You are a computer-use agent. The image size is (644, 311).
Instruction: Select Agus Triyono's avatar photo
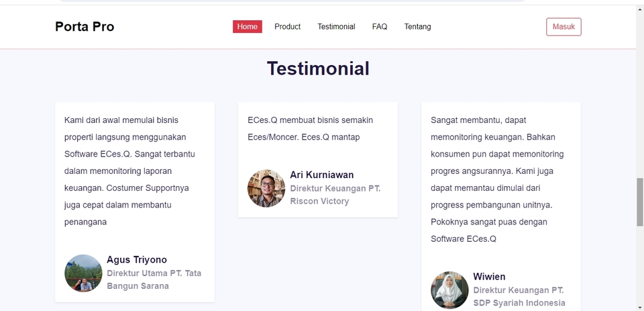tap(83, 273)
